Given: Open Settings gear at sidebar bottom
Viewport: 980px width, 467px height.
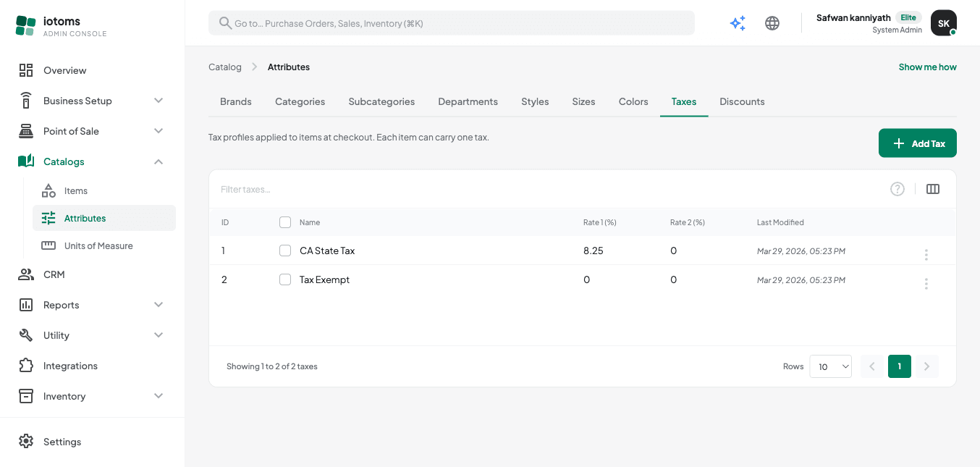Looking at the screenshot, I should coord(26,442).
